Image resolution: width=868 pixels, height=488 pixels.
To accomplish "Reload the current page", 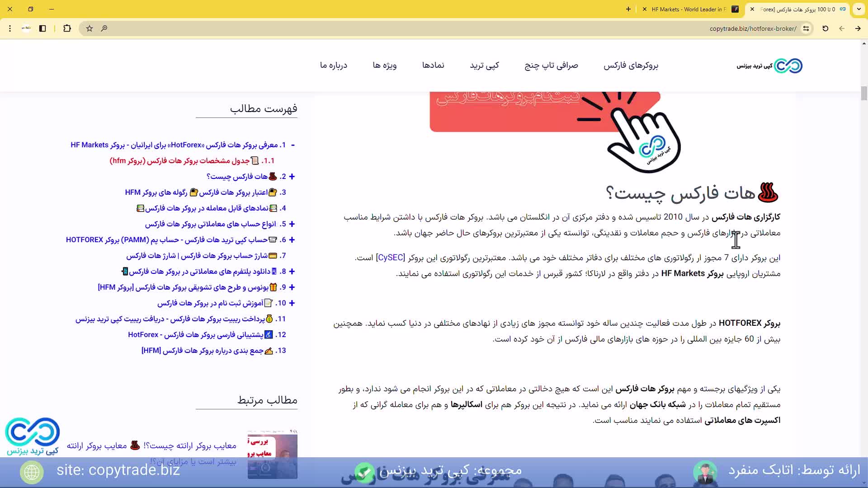I will (825, 28).
